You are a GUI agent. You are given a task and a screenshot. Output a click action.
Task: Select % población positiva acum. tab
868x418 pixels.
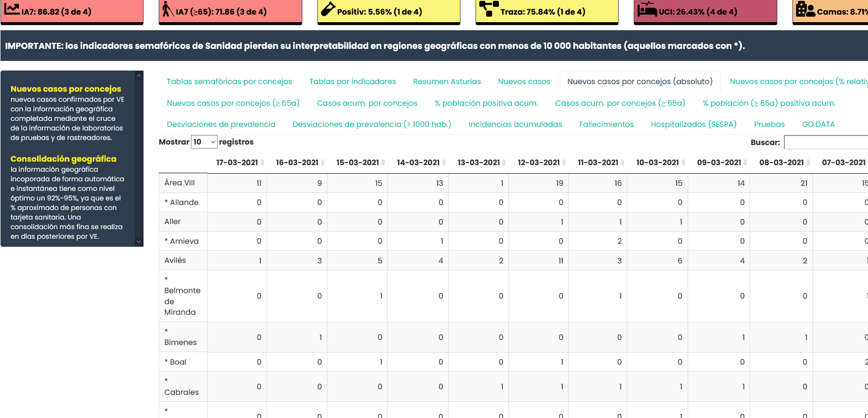click(486, 103)
